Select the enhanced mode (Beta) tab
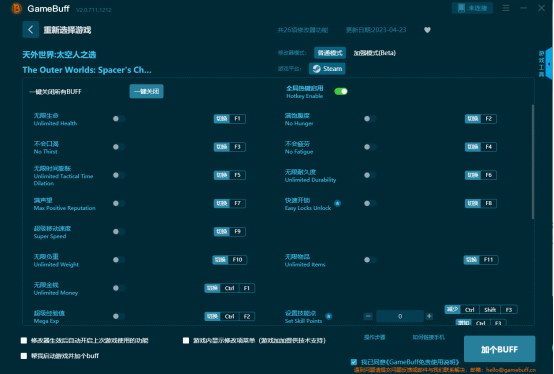This screenshot has height=374, width=554. click(x=375, y=53)
